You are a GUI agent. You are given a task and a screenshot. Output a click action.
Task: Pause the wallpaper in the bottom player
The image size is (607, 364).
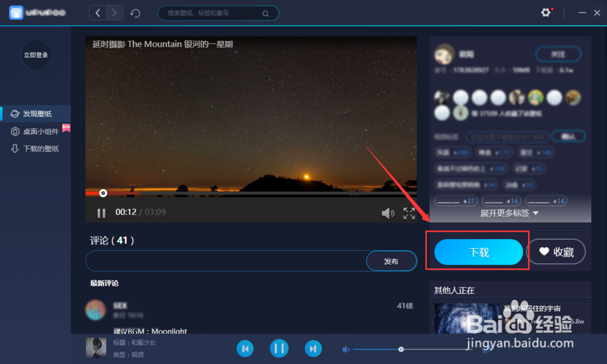coord(279,348)
